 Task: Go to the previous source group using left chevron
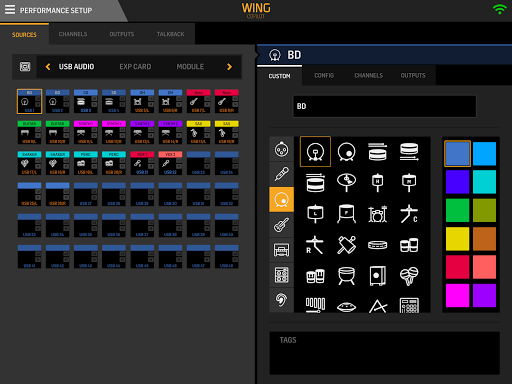coord(48,67)
